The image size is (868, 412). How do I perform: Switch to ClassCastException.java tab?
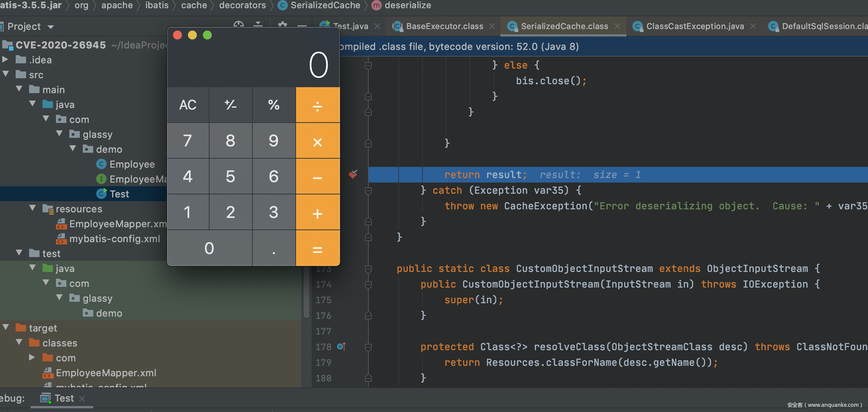point(695,26)
